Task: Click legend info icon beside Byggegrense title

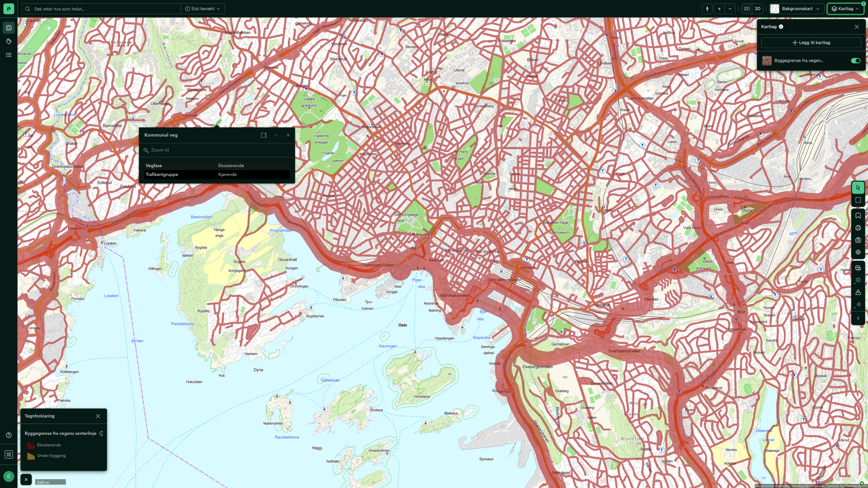Action: [x=101, y=433]
